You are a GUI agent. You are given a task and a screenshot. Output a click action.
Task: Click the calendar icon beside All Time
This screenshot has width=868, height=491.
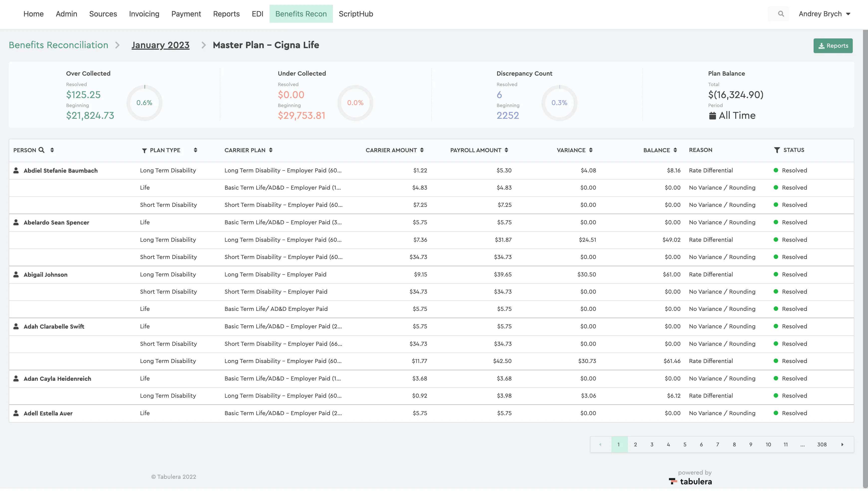tap(712, 116)
